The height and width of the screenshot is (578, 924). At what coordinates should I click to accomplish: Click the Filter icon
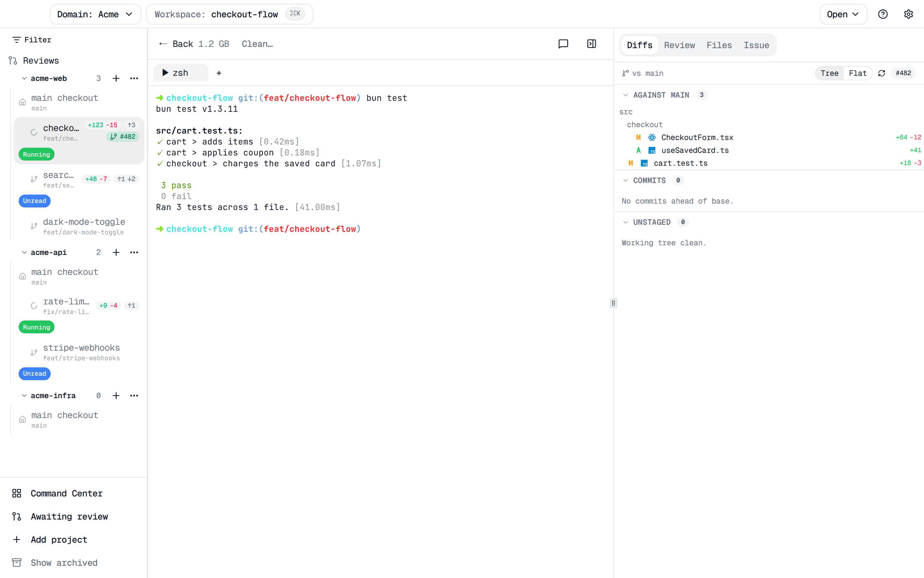16,40
